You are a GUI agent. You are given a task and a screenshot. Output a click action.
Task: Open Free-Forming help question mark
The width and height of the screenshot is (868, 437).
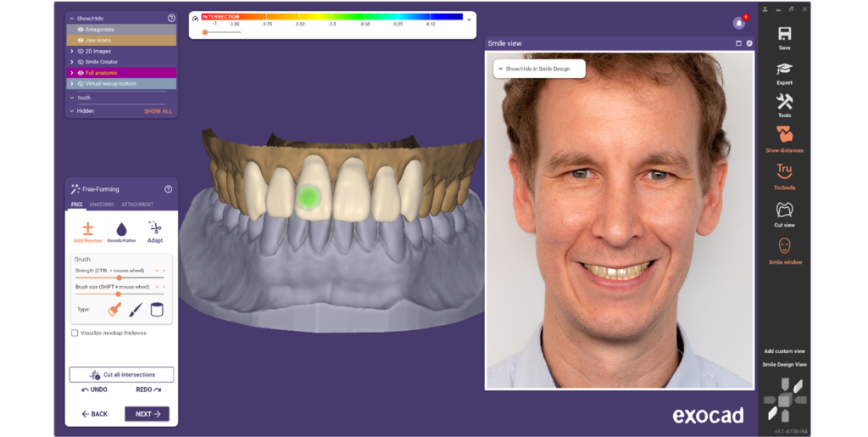click(x=169, y=189)
